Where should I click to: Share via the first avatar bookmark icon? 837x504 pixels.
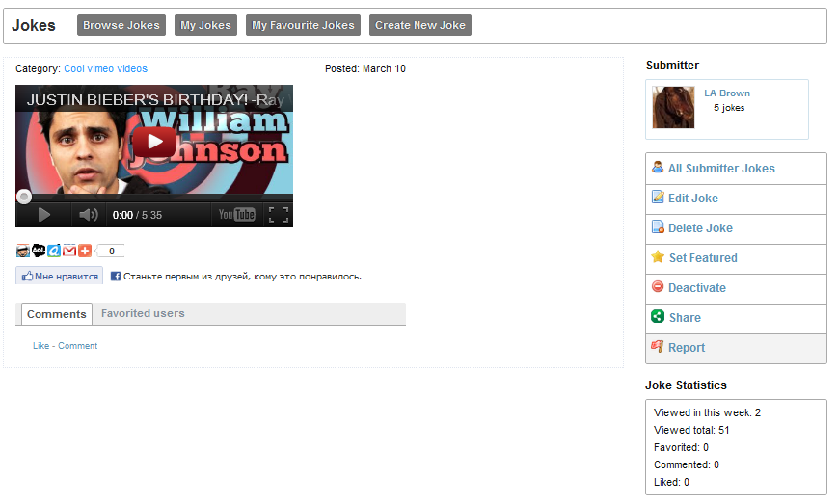point(22,251)
